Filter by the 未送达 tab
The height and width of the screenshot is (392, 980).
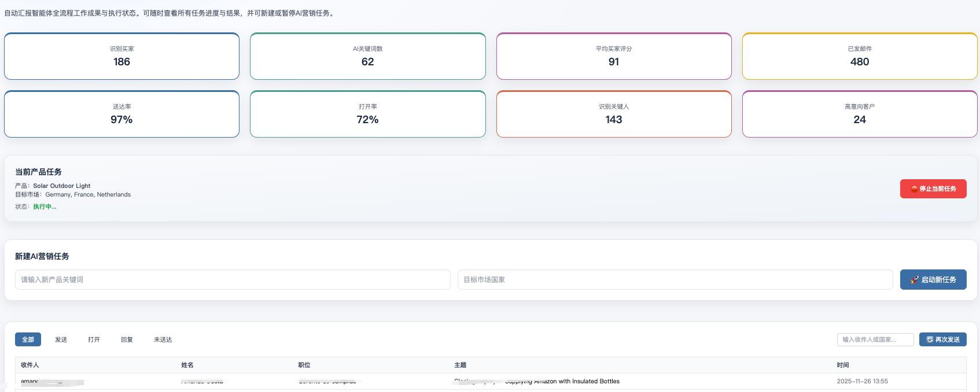tap(163, 340)
